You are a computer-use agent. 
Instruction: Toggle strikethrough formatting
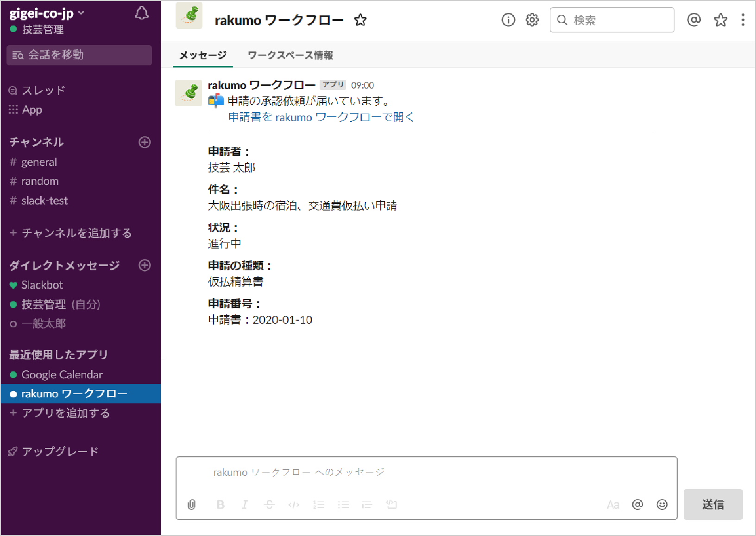(x=269, y=504)
